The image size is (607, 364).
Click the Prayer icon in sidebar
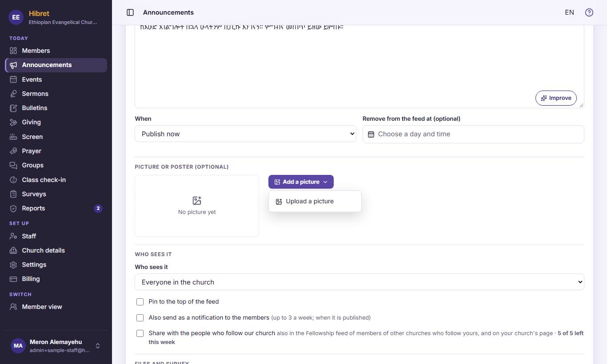13,151
